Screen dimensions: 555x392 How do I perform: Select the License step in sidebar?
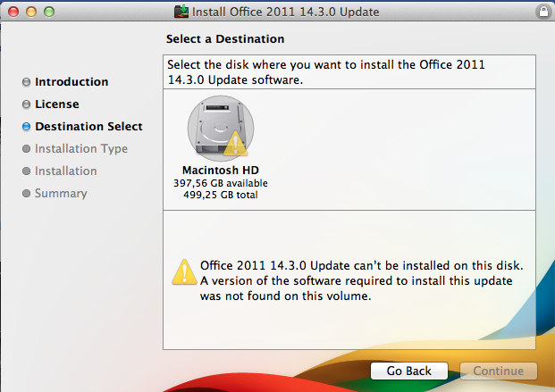pyautogui.click(x=57, y=104)
